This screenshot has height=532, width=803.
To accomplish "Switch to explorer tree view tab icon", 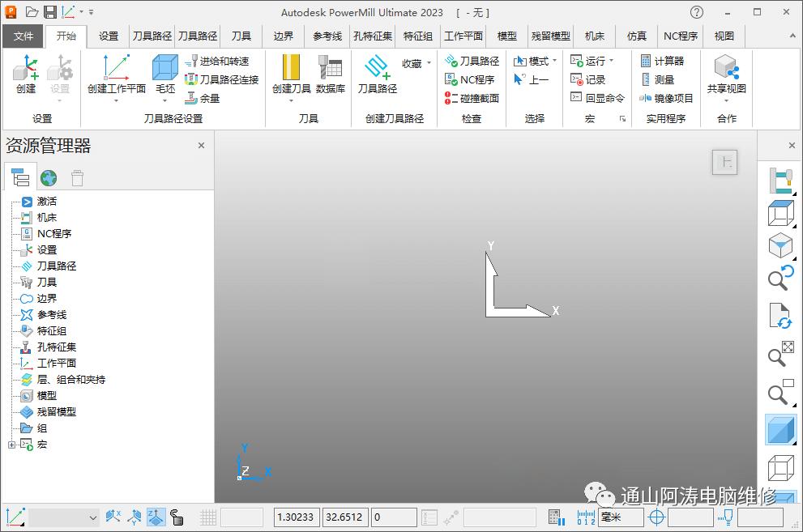I will pyautogui.click(x=20, y=177).
